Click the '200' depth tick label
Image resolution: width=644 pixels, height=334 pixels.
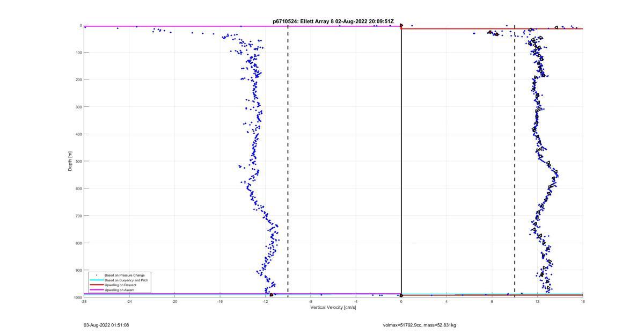(78, 79)
